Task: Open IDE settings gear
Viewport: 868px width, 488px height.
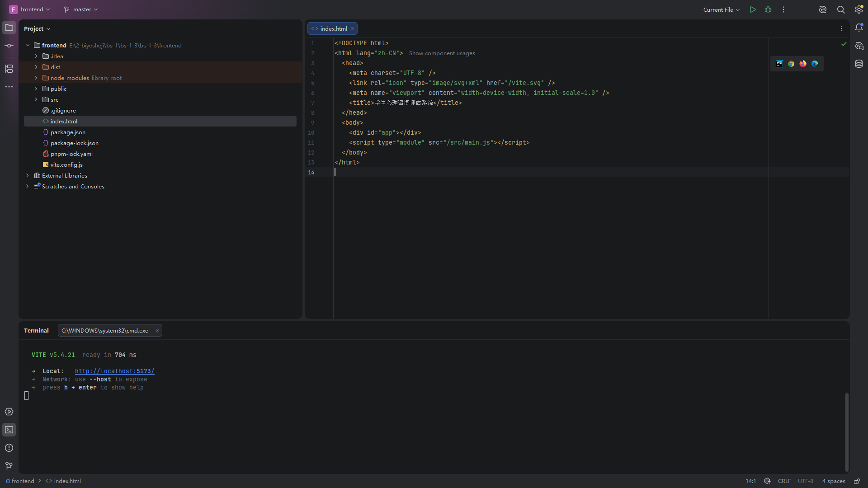Action: [x=859, y=9]
